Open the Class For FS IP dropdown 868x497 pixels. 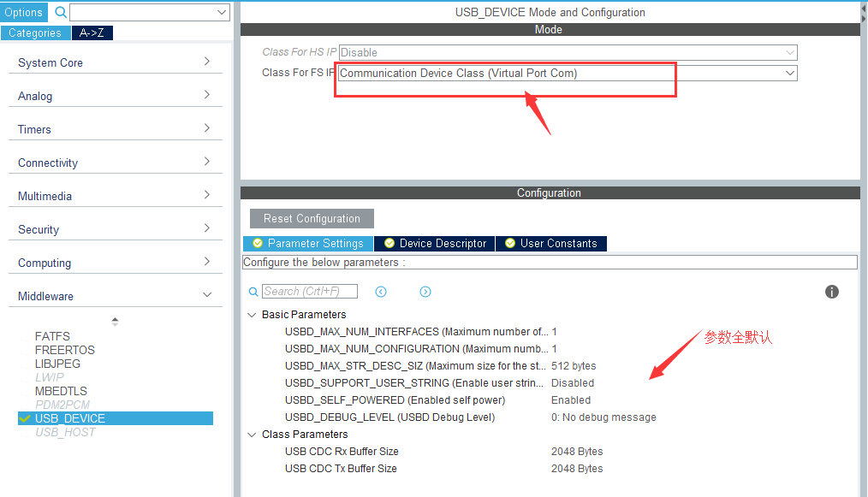tap(568, 73)
